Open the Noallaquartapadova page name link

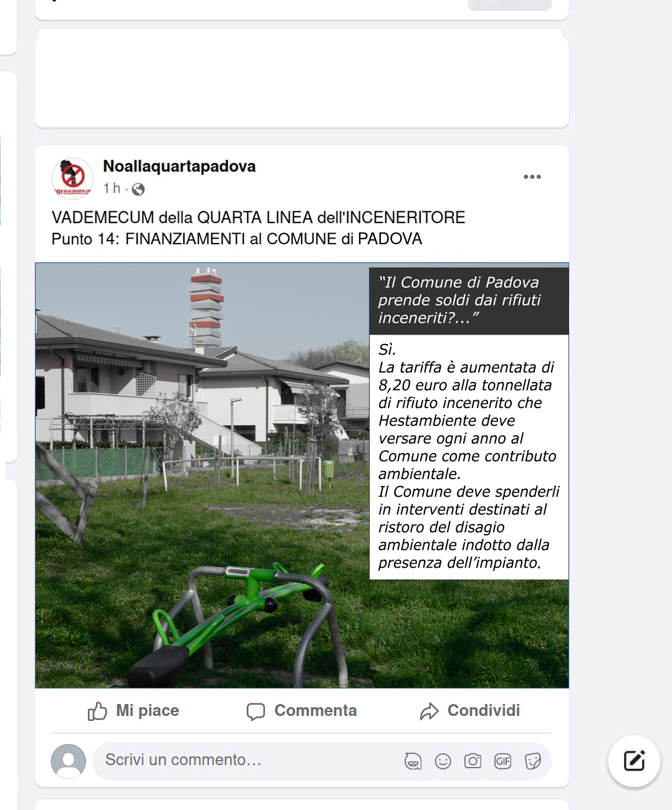point(179,166)
